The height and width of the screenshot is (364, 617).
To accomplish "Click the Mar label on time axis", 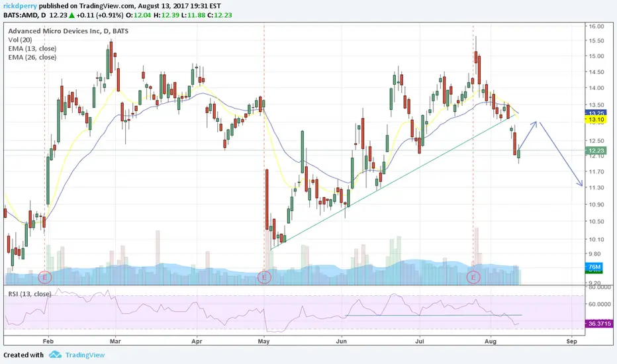I will click(115, 341).
